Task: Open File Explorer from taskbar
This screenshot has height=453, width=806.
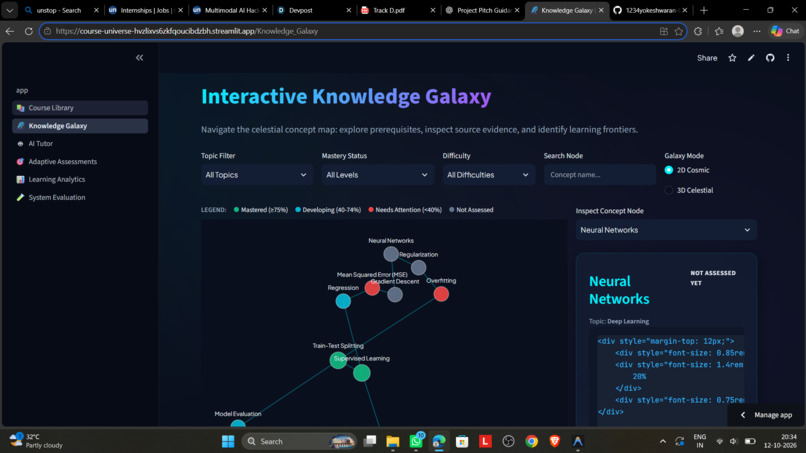Action: 393,441
